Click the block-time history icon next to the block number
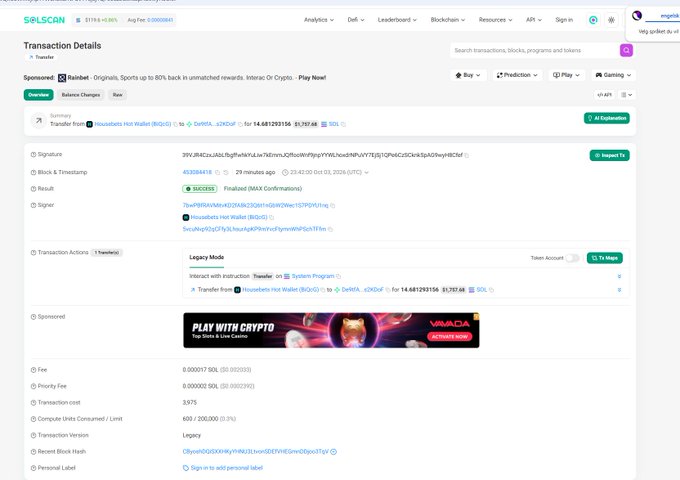 226,173
